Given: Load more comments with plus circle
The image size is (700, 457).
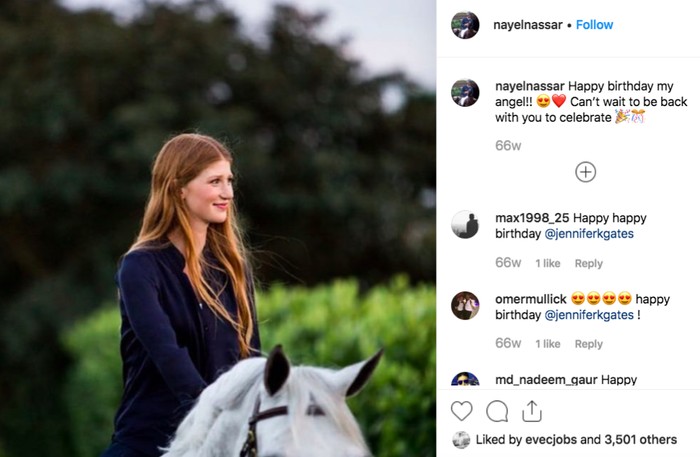Looking at the screenshot, I should 586,172.
